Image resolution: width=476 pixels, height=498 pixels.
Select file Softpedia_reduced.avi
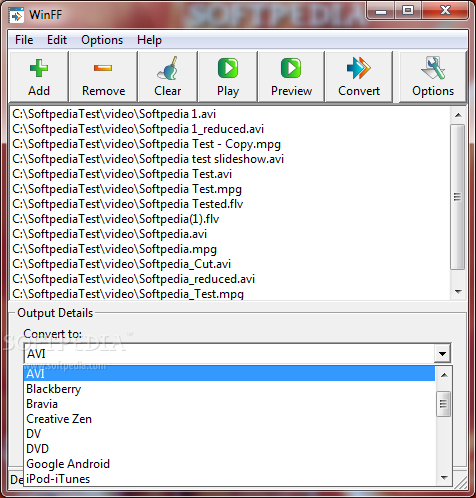pos(230,279)
